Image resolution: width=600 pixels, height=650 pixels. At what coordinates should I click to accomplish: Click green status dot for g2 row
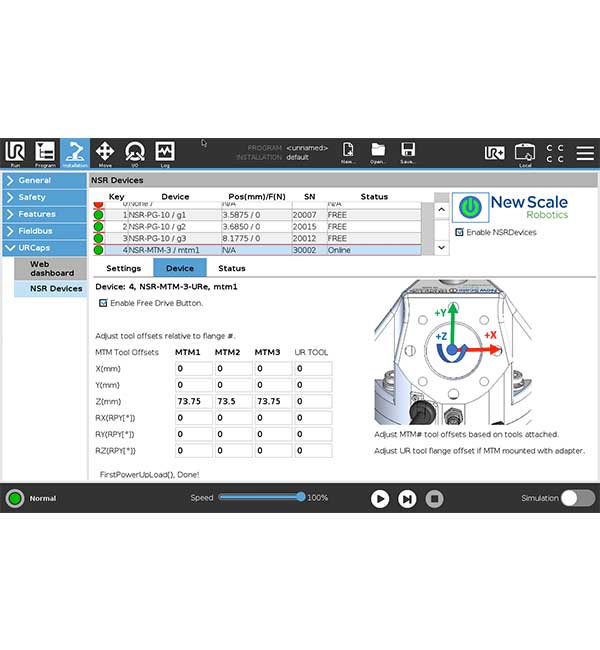[99, 227]
